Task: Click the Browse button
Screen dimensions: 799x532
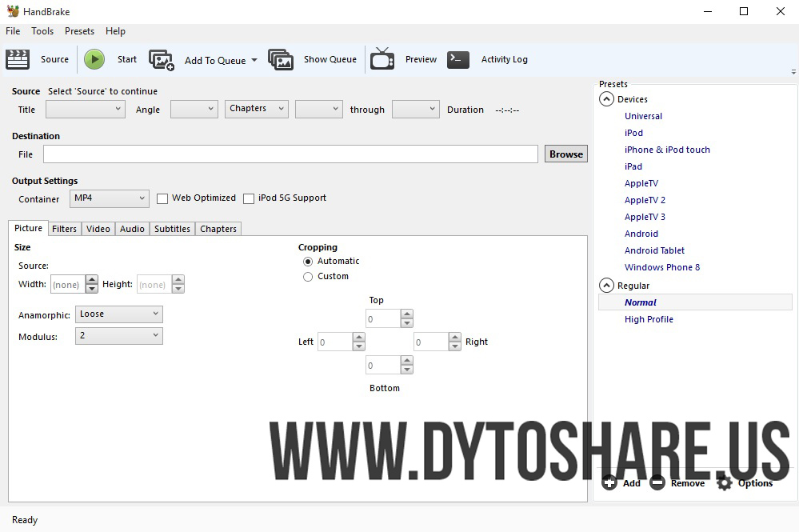Action: point(565,154)
